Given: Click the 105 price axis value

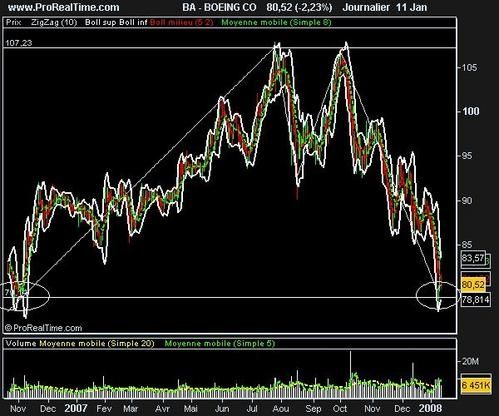Looking at the screenshot, I should (469, 68).
